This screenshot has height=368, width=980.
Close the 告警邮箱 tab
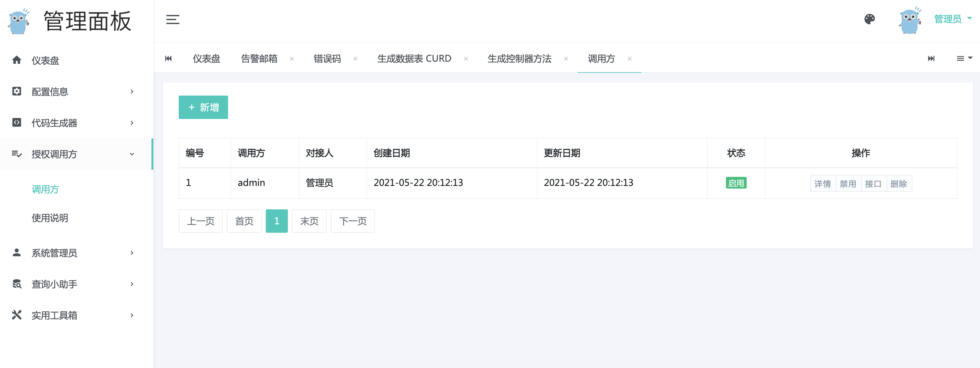[x=292, y=59]
